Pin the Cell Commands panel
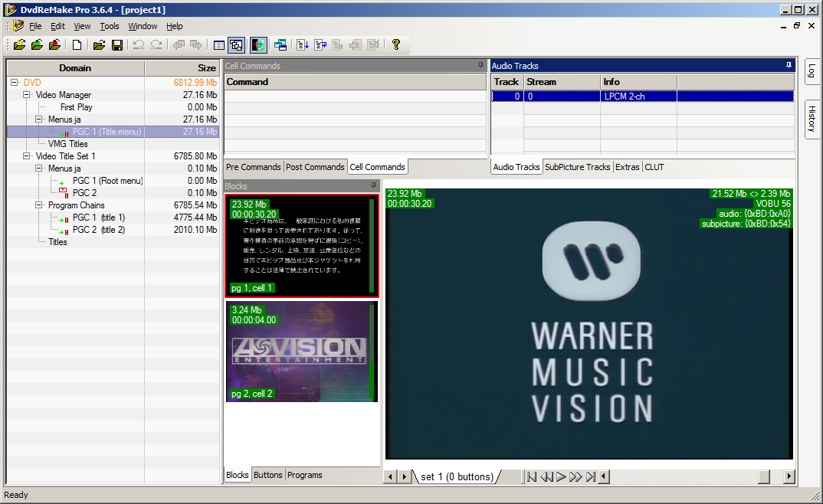The image size is (823, 504). coord(480,66)
